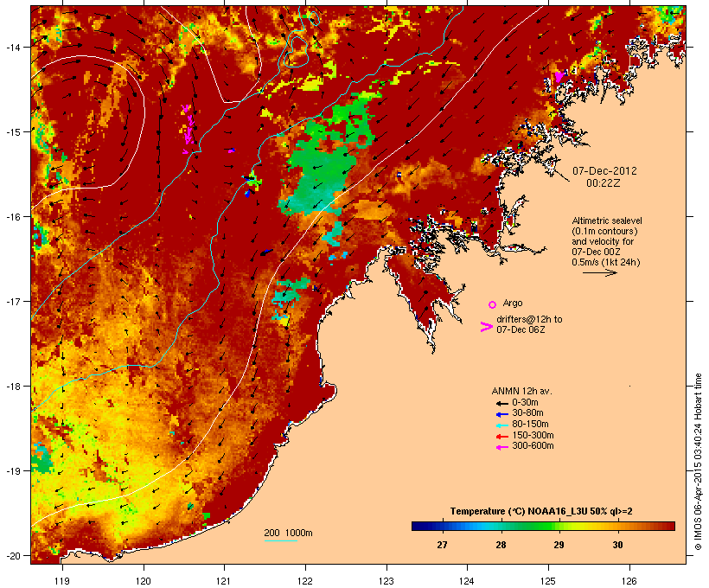Image resolution: width=709 pixels, height=588 pixels.
Task: Click latitude axis label -19
Action: [x=12, y=471]
